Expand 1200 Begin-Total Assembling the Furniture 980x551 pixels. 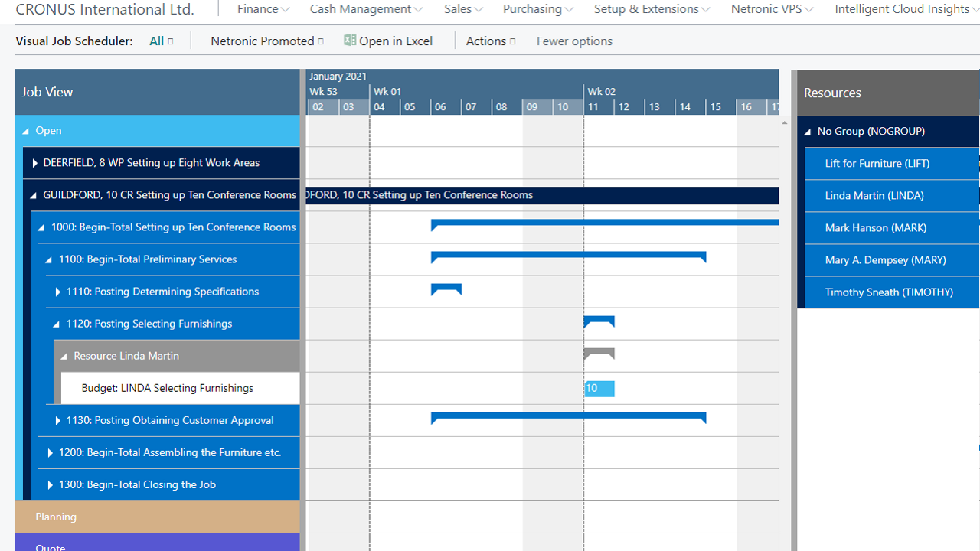[50, 452]
